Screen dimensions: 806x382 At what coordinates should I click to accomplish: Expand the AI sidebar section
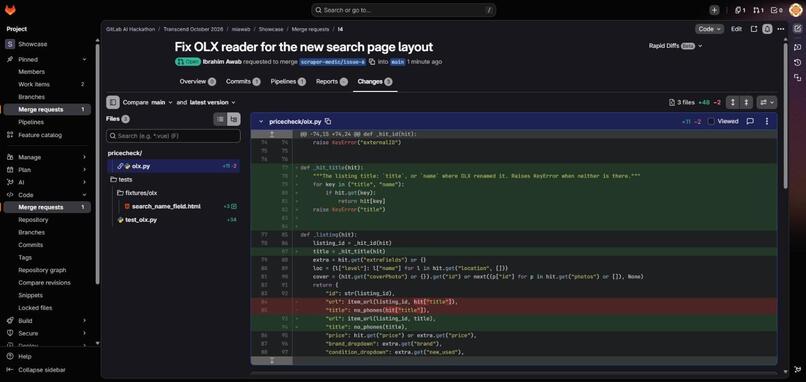point(84,182)
